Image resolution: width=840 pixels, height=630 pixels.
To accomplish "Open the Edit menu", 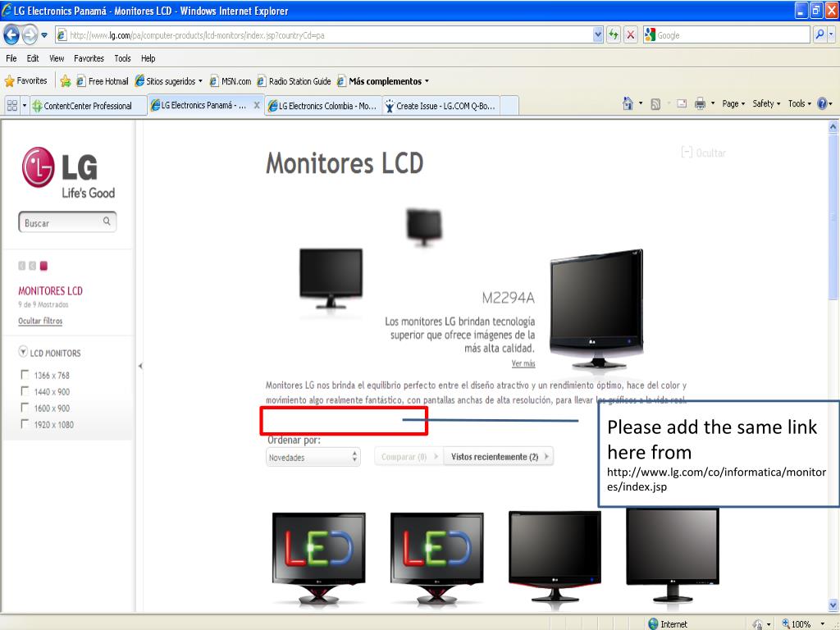I will coord(33,58).
